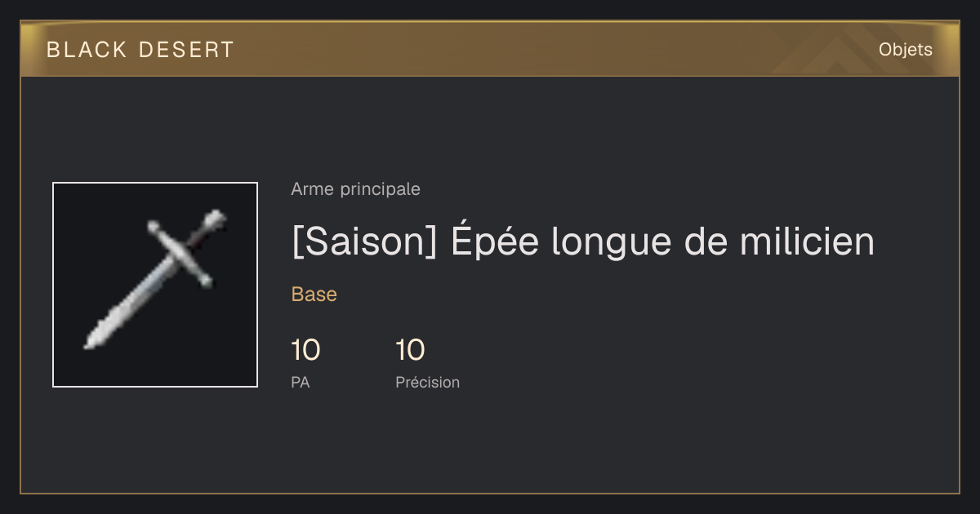Click the blade tip of the sword icon
Image resolution: width=980 pixels, height=514 pixels.
[x=91, y=343]
